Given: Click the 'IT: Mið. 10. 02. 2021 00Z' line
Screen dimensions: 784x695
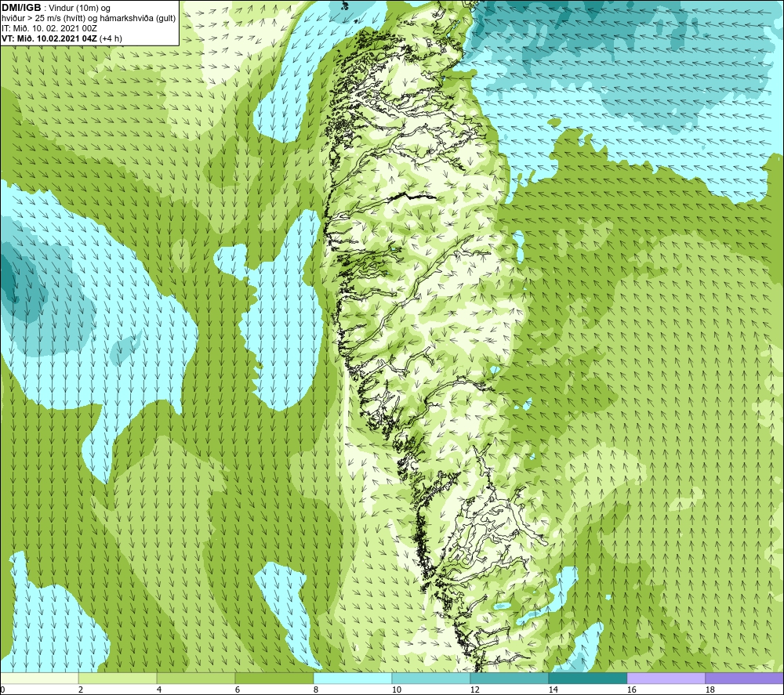Looking at the screenshot, I should point(49,28).
